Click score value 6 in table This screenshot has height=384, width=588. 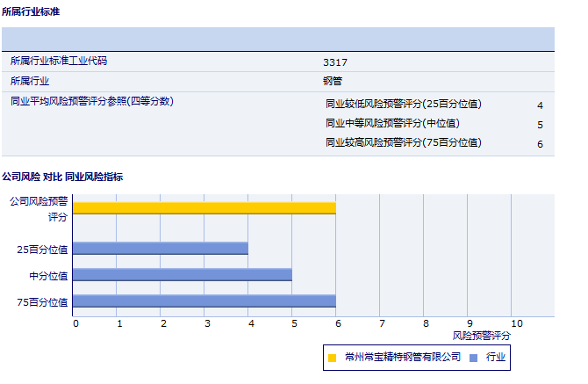[540, 144]
